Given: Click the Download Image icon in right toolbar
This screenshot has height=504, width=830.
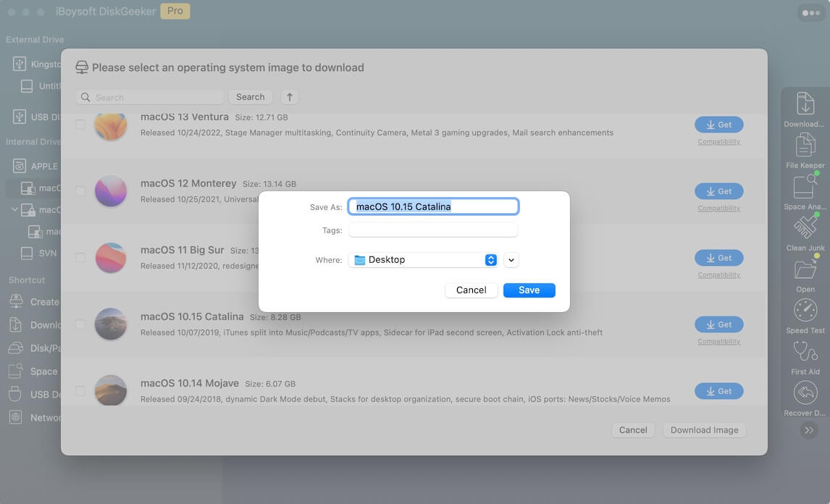Looking at the screenshot, I should tap(805, 104).
